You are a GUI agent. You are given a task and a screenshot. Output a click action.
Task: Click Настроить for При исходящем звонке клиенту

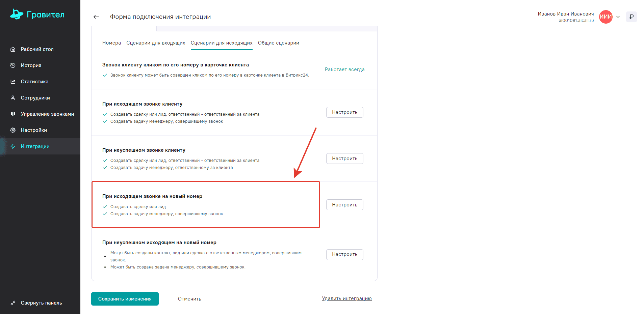point(344,112)
